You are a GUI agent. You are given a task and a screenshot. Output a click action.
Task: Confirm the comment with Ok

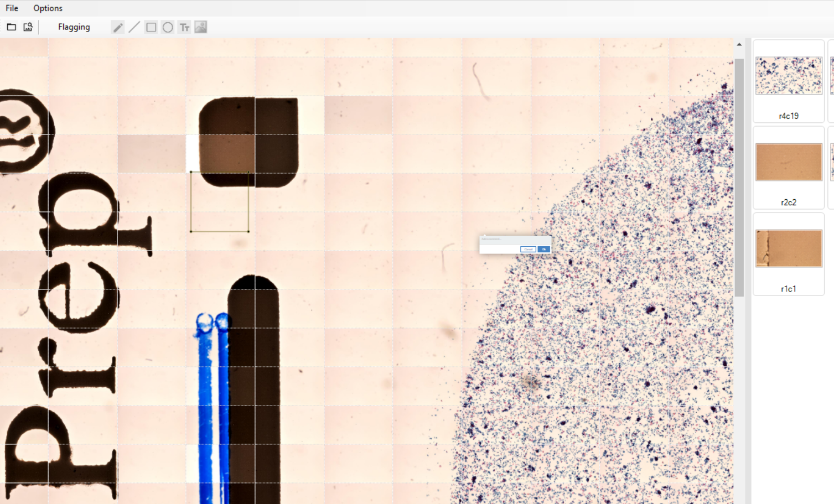(543, 249)
